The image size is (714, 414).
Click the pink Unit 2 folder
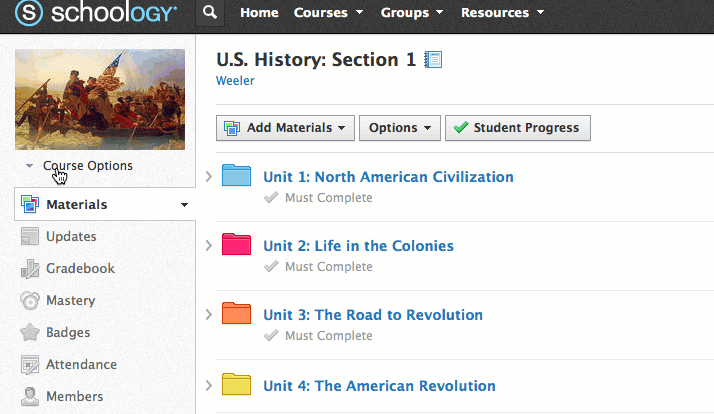point(236,245)
